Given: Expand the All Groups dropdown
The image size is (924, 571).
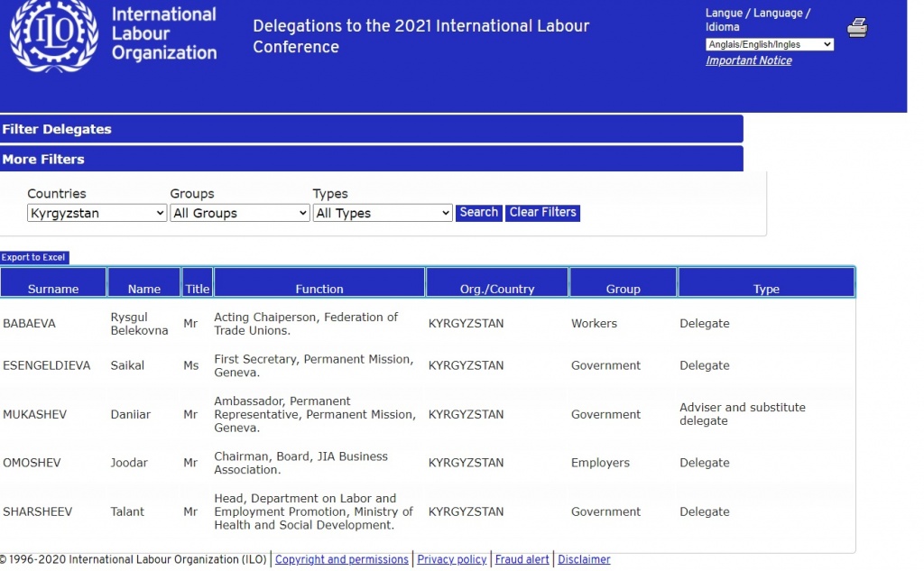Looking at the screenshot, I should click(239, 213).
